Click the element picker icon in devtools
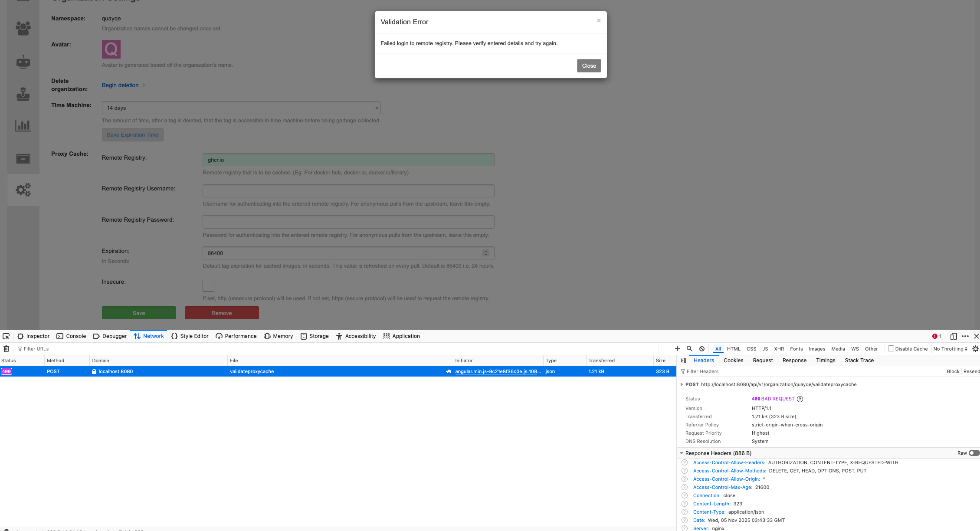The image size is (980, 531). [6, 336]
